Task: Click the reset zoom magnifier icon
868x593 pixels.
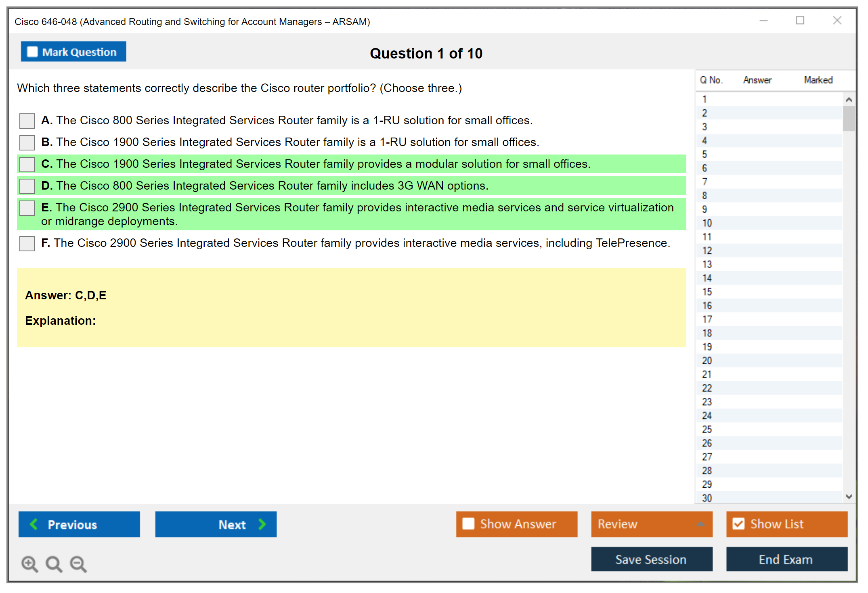Action: 54,564
